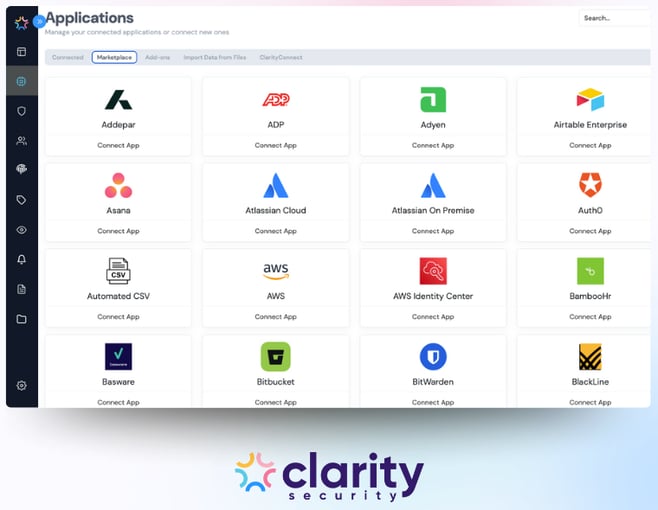Click the 'AWS Identity Center' name text
658x510 pixels.
(x=433, y=296)
